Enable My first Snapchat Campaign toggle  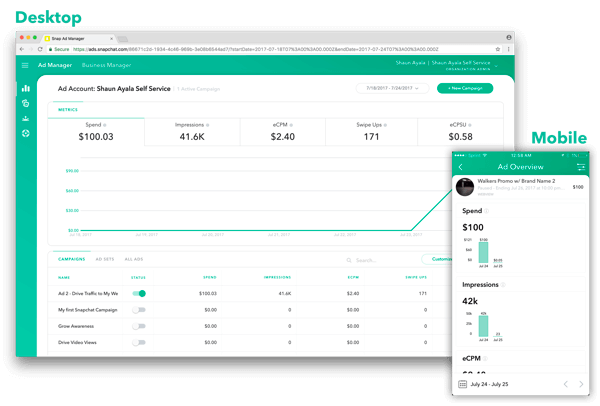tap(139, 310)
